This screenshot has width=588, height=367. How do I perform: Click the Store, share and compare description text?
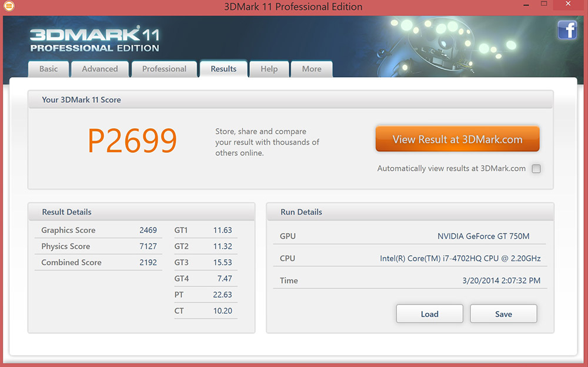pyautogui.click(x=267, y=142)
